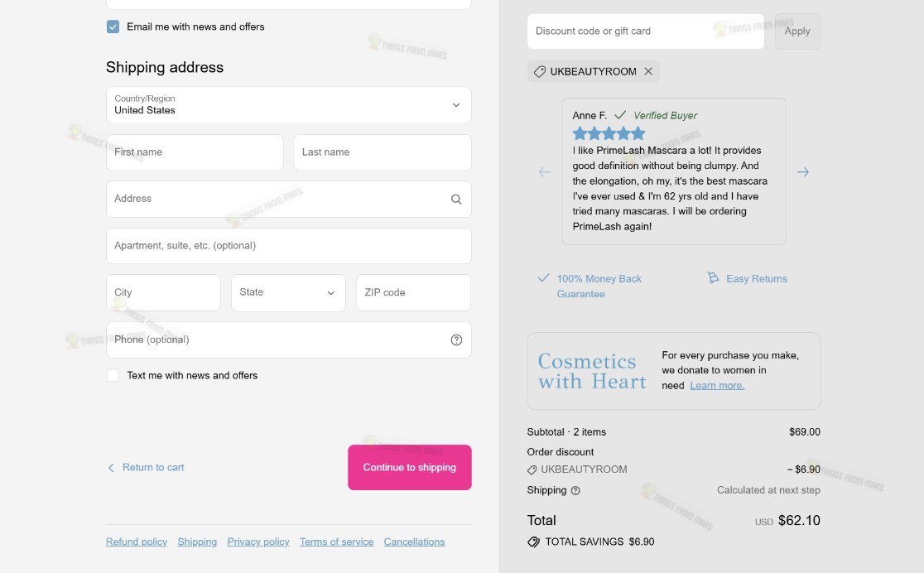
Task: Apply the discount code
Action: coord(797,31)
